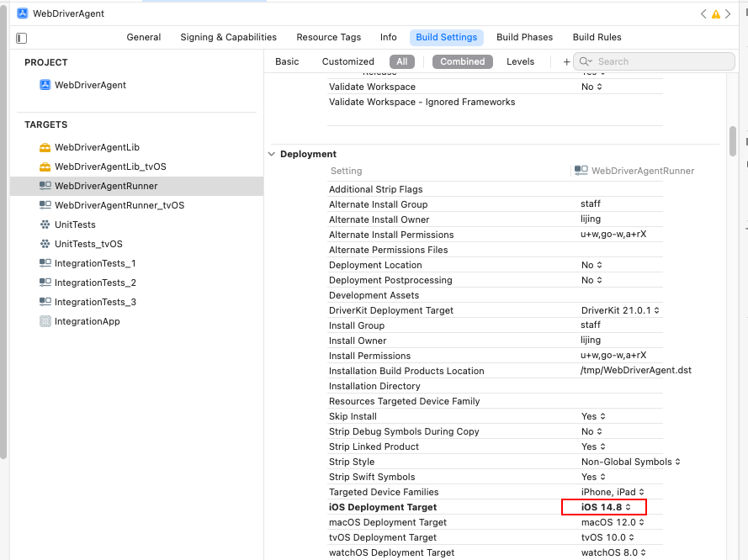Click the yellow warning triangle icon
Viewport: 748px width, 560px height.
tap(715, 14)
